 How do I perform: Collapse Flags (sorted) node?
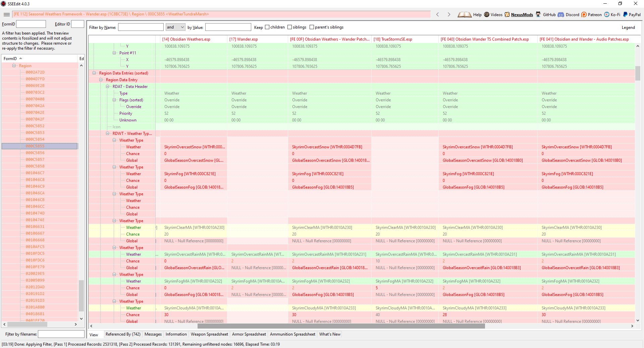[x=114, y=100]
